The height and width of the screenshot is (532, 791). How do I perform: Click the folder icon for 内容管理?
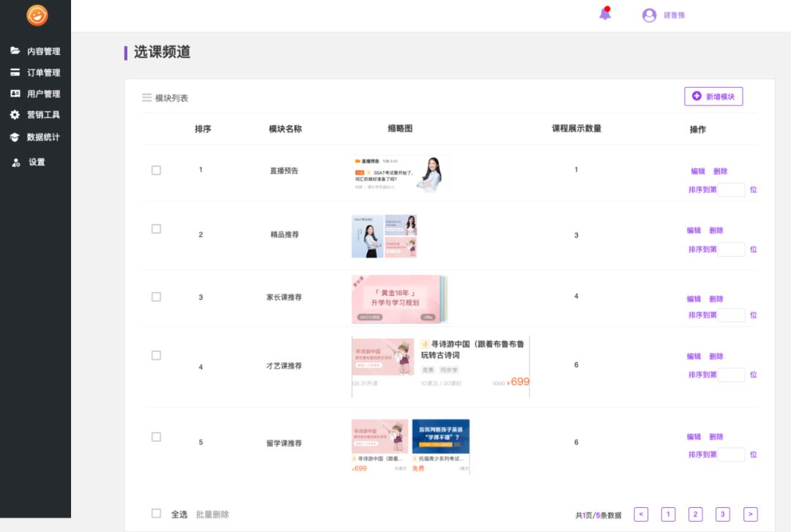click(15, 51)
